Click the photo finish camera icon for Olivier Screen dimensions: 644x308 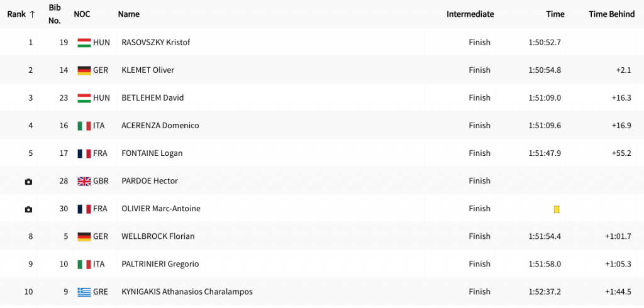[x=28, y=209]
